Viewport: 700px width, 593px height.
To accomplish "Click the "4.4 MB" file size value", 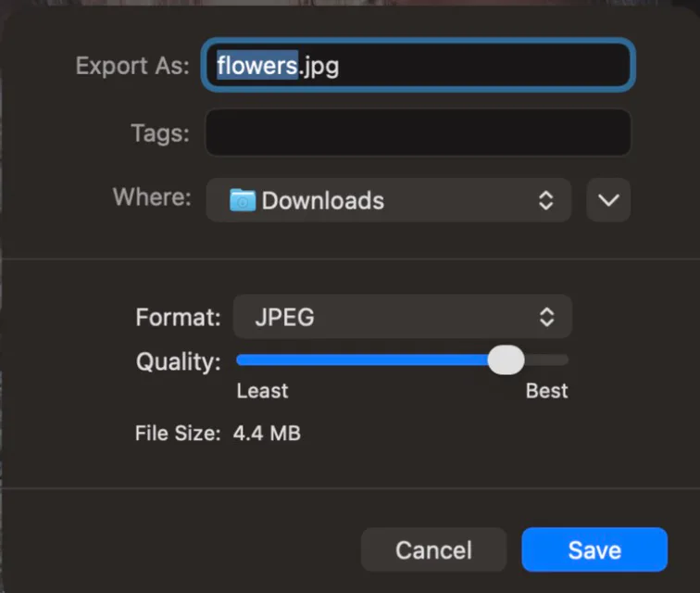I will point(267,433).
